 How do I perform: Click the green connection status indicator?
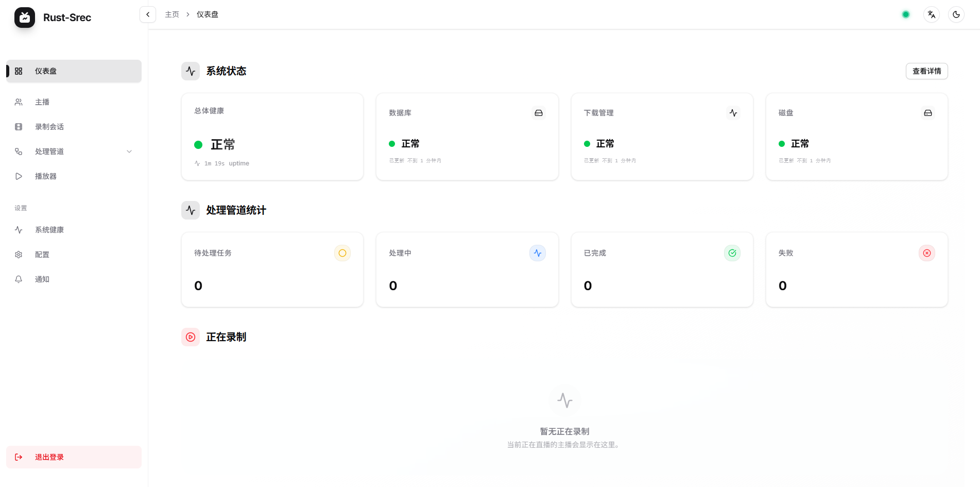905,14
